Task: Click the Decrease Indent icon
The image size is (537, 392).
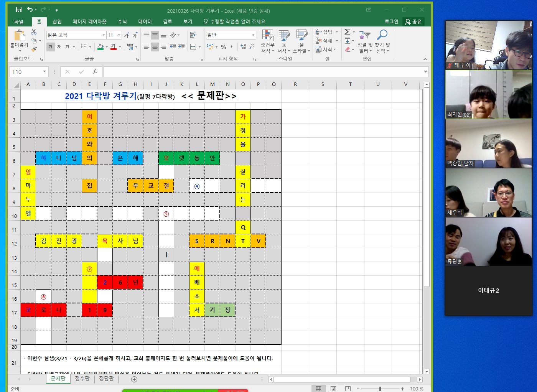Action: point(173,47)
